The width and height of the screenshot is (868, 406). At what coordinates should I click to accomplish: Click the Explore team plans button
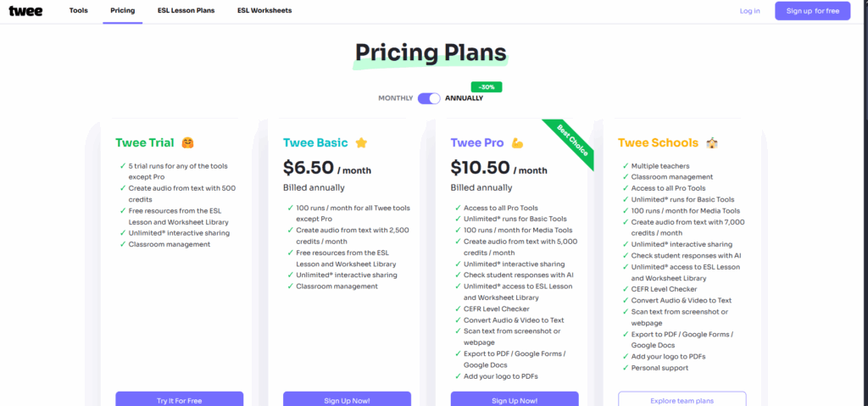(682, 399)
